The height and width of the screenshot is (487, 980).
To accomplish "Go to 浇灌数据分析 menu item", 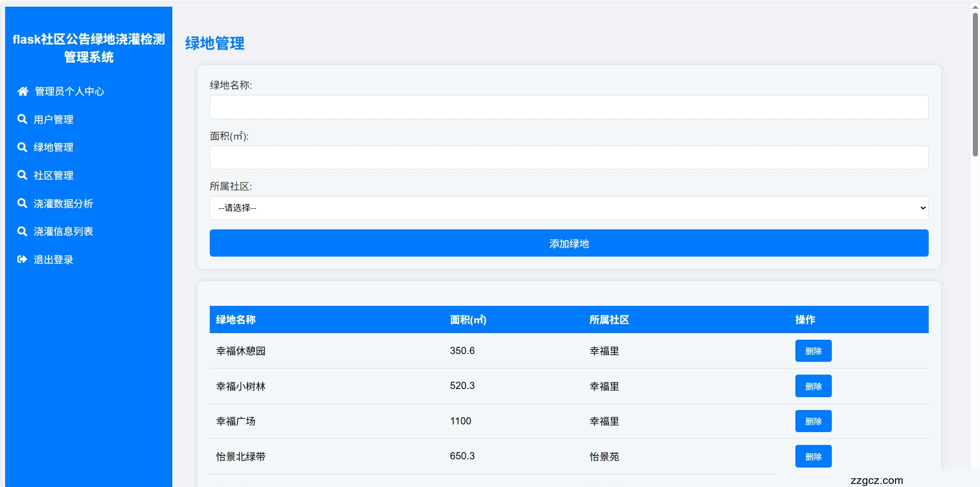I will point(63,204).
